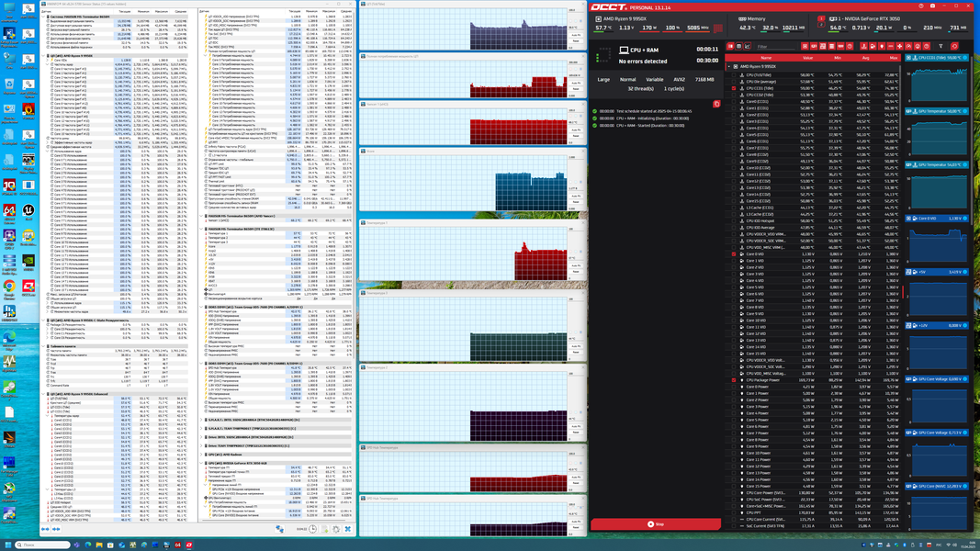Open HWiNFO sensor settings gear

tap(336, 529)
